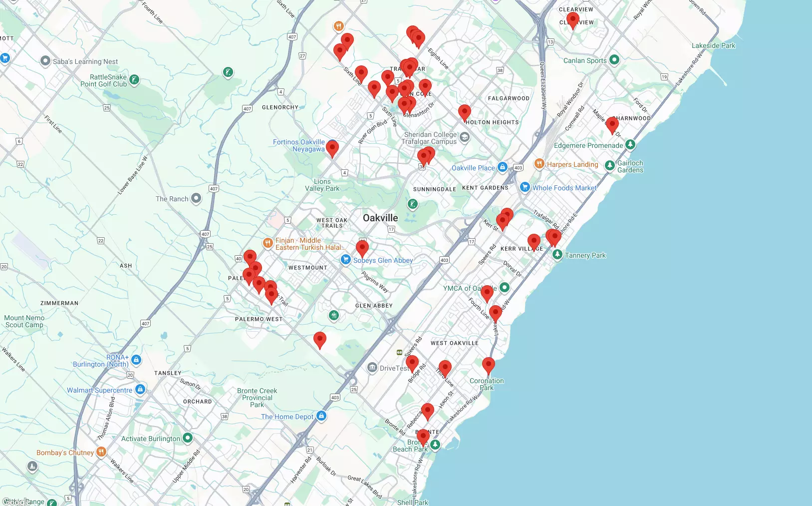This screenshot has width=812, height=506.
Task: Open the Bronte Creek Provincial Park label
Action: click(257, 398)
